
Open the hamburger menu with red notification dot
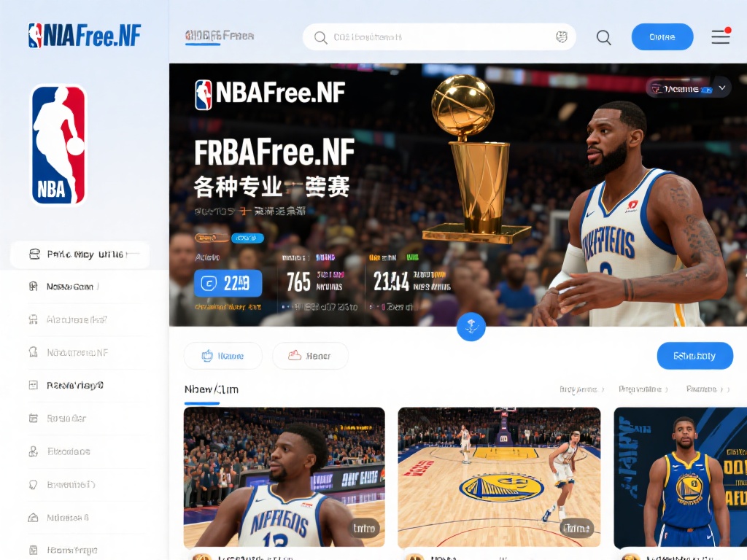pos(720,36)
